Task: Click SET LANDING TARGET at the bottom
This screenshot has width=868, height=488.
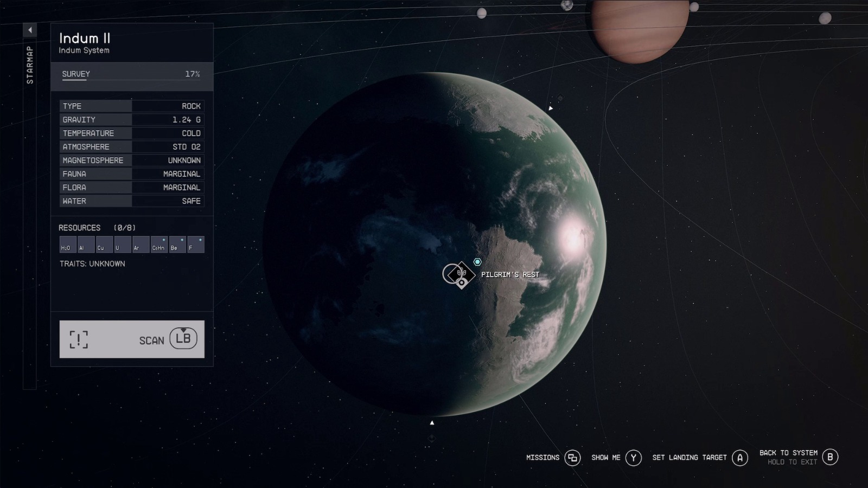Action: 689,457
